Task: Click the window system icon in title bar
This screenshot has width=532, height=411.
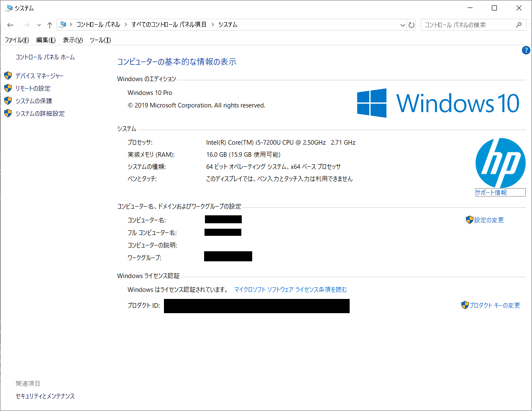Action: 9,8
